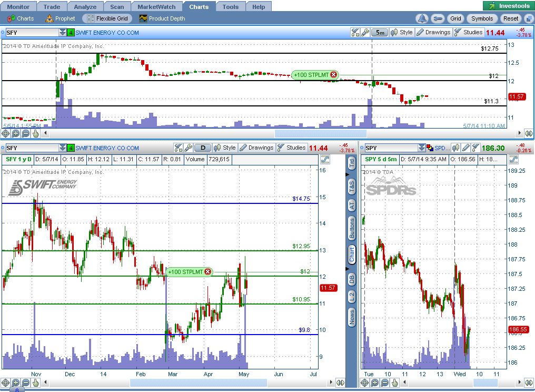Click the Investools arrow logo
This screenshot has height=392, width=535.
(492, 6)
